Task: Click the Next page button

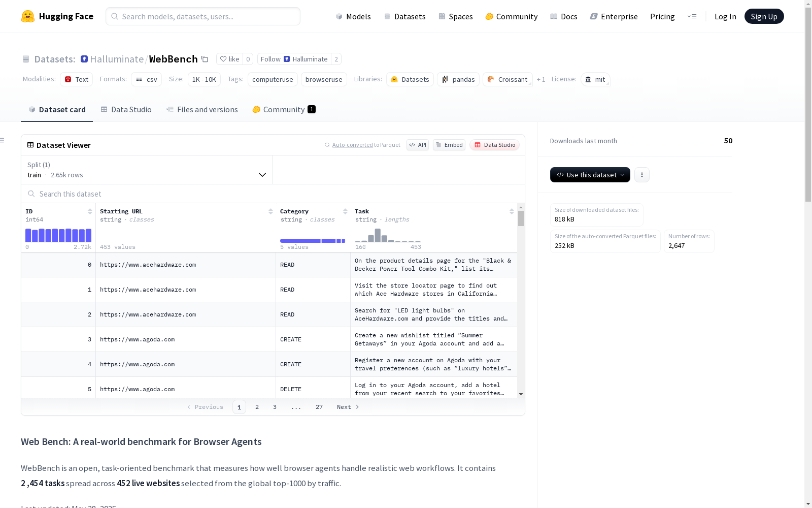Action: click(x=348, y=407)
